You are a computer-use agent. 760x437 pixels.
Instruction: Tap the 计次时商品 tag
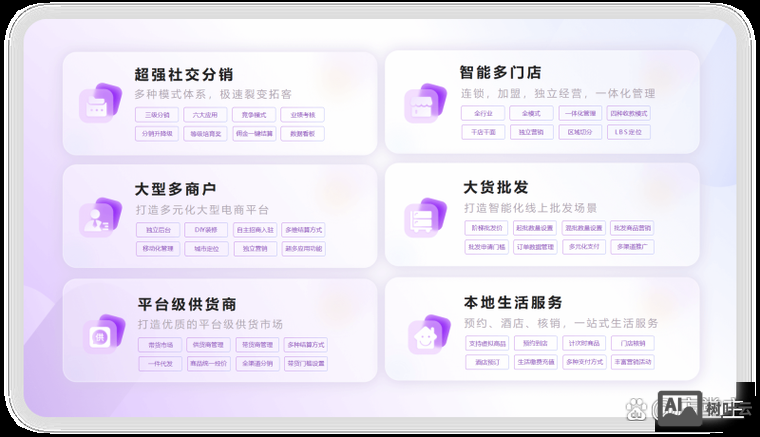click(584, 343)
